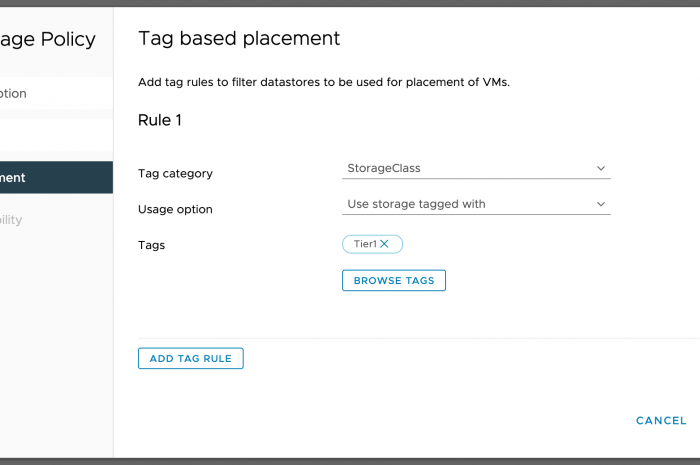Expand the Usage option dropdown chevron

pos(601,204)
